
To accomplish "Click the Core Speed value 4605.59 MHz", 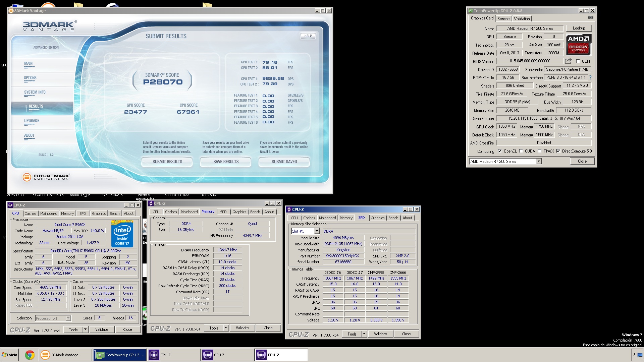I will (51, 287).
